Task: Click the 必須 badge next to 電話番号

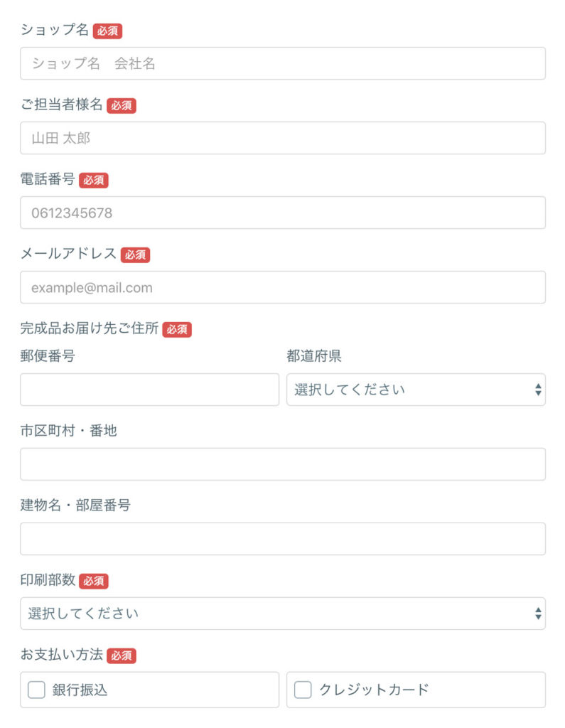Action: pos(93,181)
